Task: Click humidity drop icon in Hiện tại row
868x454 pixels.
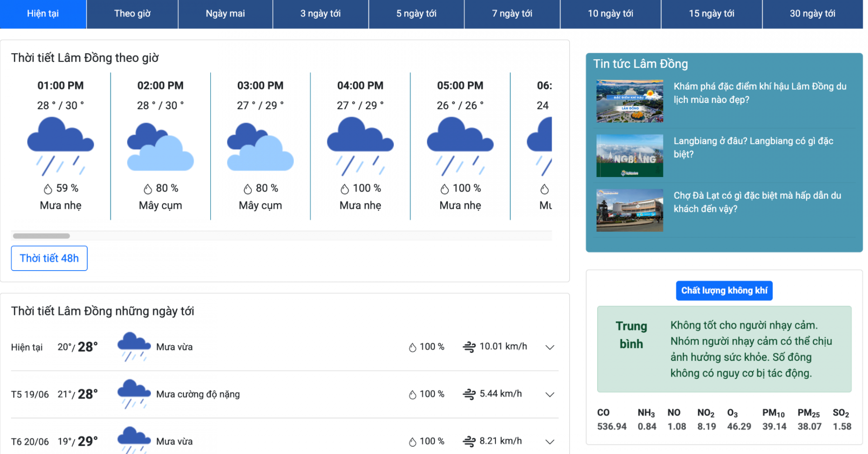Action: 413,347
